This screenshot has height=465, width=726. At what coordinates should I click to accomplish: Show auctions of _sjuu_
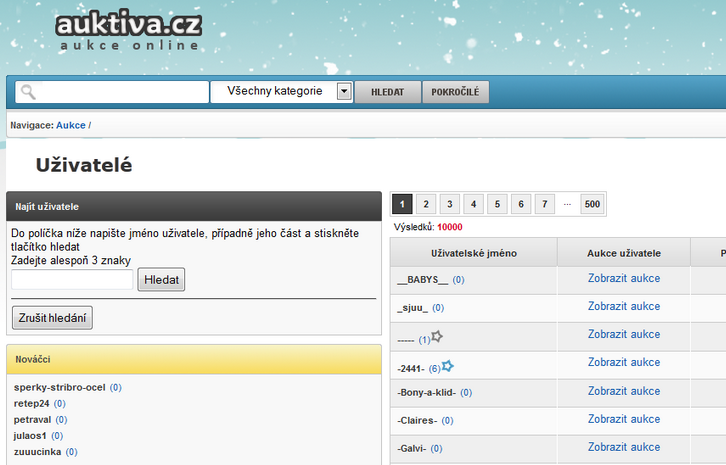(624, 306)
